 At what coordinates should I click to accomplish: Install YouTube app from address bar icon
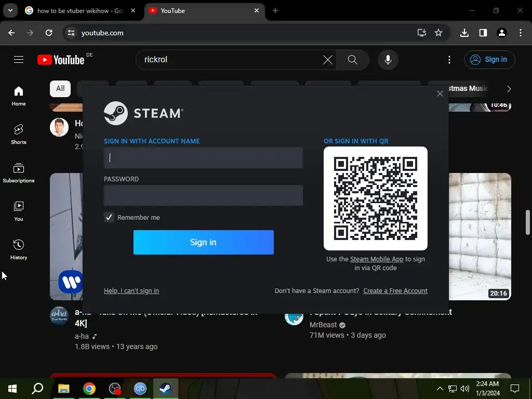pyautogui.click(x=421, y=33)
